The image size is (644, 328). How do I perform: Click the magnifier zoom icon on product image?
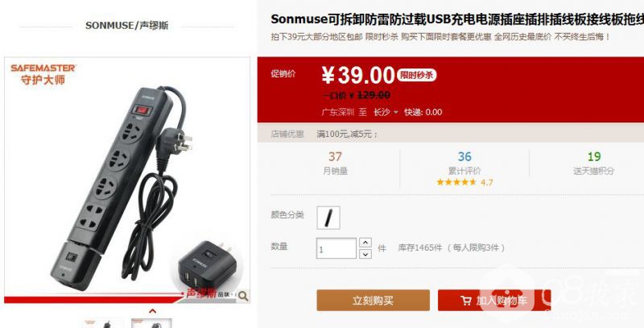coord(243,296)
